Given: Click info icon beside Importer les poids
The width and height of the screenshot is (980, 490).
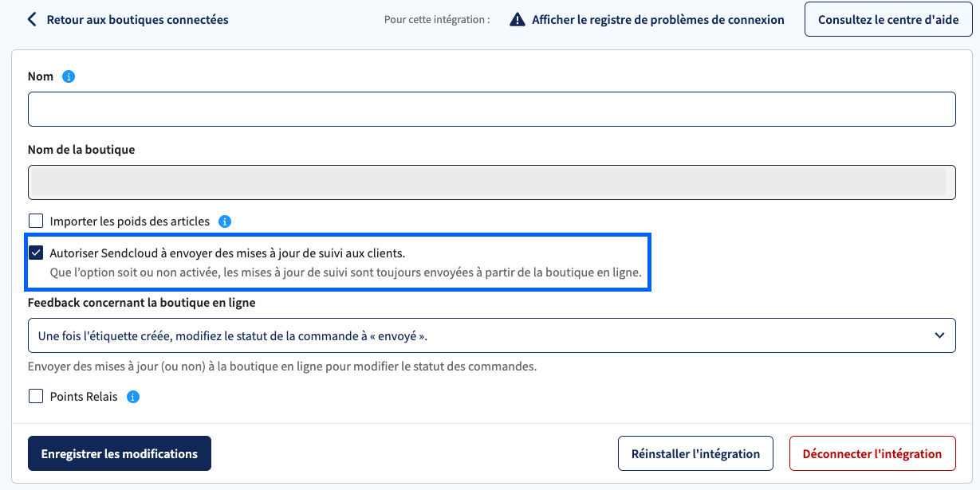Looking at the screenshot, I should click(x=225, y=221).
